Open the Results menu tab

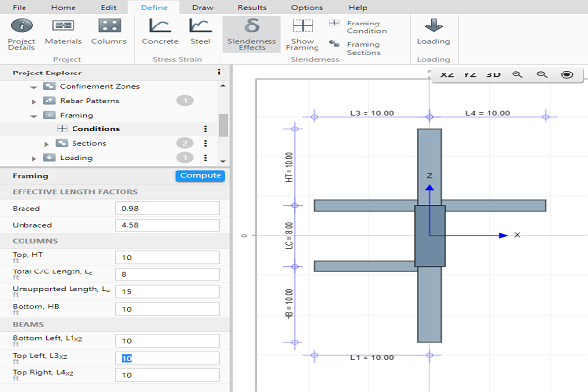252,7
